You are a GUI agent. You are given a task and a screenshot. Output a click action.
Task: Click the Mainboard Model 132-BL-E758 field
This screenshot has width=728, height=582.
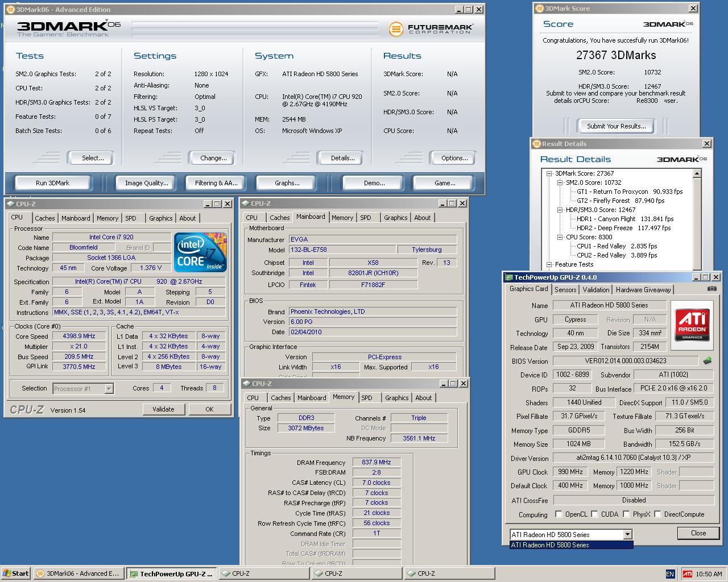tap(342, 250)
